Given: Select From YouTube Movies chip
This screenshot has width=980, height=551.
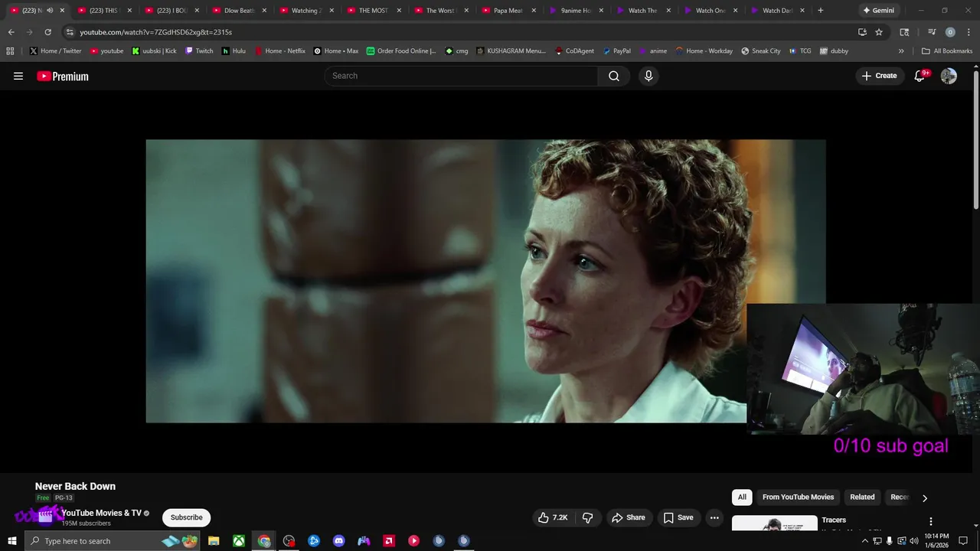Looking at the screenshot, I should tap(798, 497).
